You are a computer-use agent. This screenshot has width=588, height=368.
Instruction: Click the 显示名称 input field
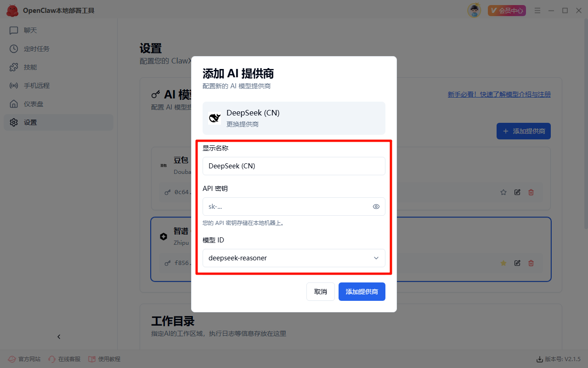(x=294, y=166)
